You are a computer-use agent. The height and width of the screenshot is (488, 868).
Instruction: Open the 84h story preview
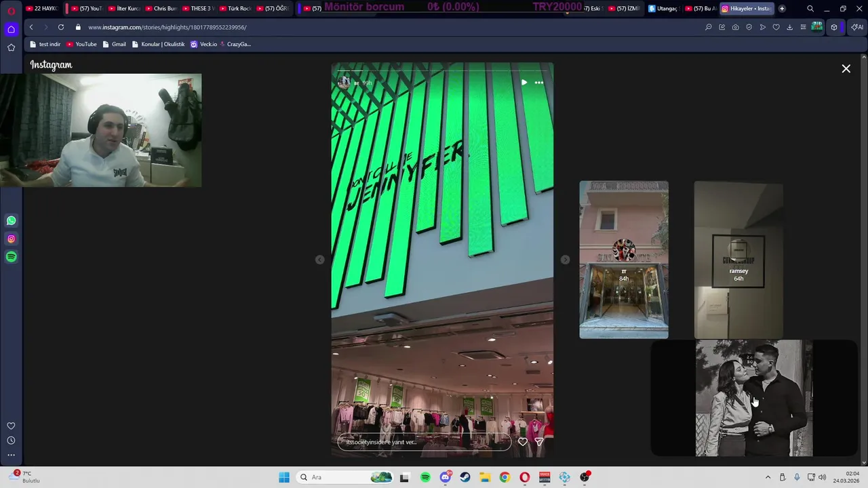point(624,260)
